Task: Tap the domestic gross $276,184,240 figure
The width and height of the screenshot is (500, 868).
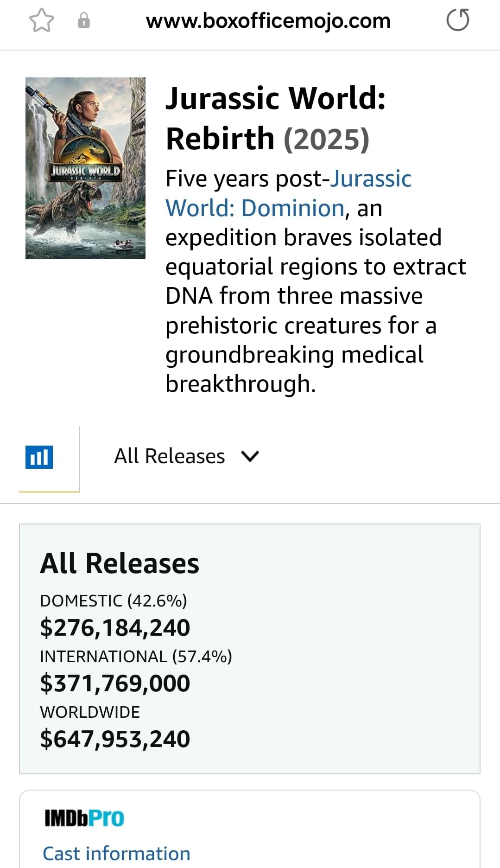Action: coord(115,628)
